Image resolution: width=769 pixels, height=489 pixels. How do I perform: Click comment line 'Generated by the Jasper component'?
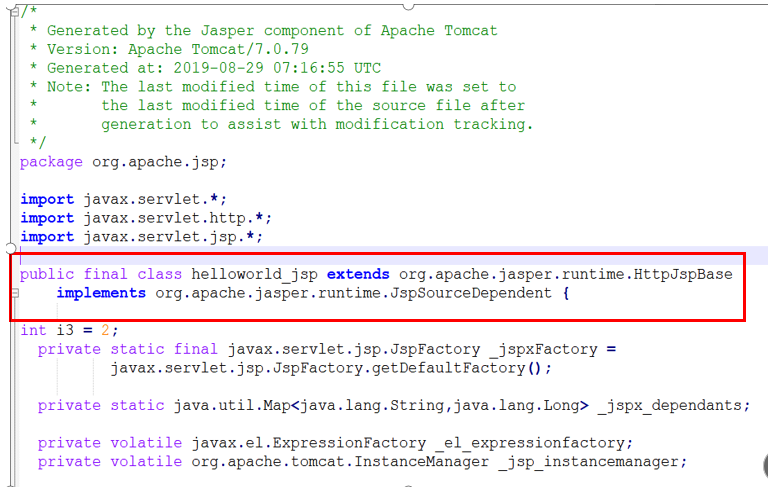(x=272, y=30)
